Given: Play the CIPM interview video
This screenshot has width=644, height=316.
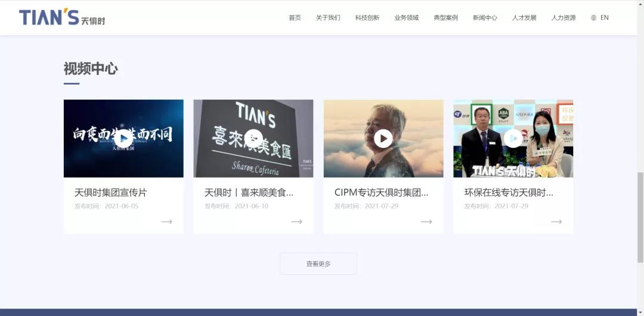Looking at the screenshot, I should [383, 138].
